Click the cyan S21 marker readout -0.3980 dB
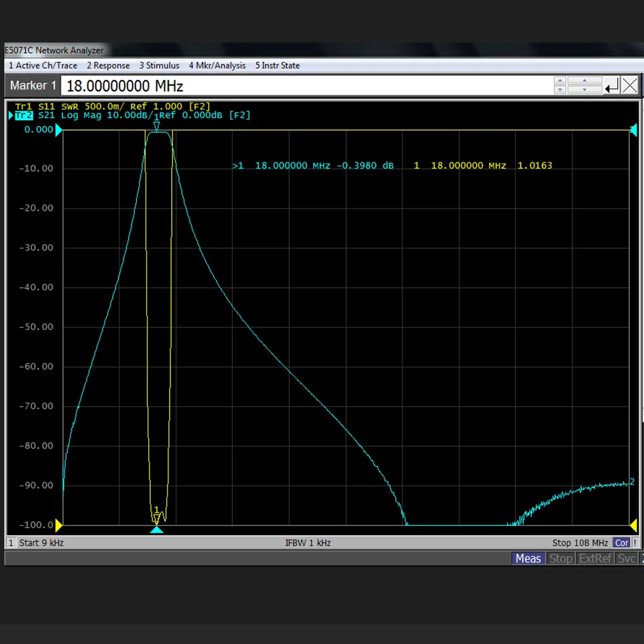Image resolution: width=644 pixels, height=644 pixels. click(313, 166)
